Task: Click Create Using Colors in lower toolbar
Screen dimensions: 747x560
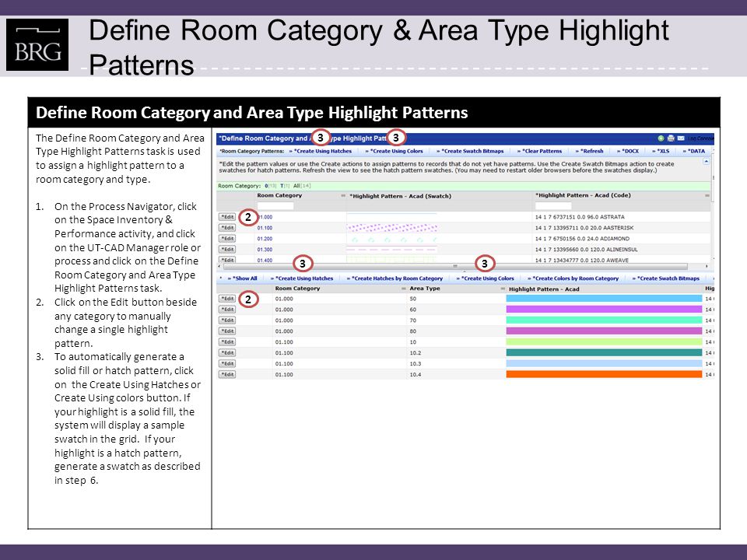Action: coord(488,278)
